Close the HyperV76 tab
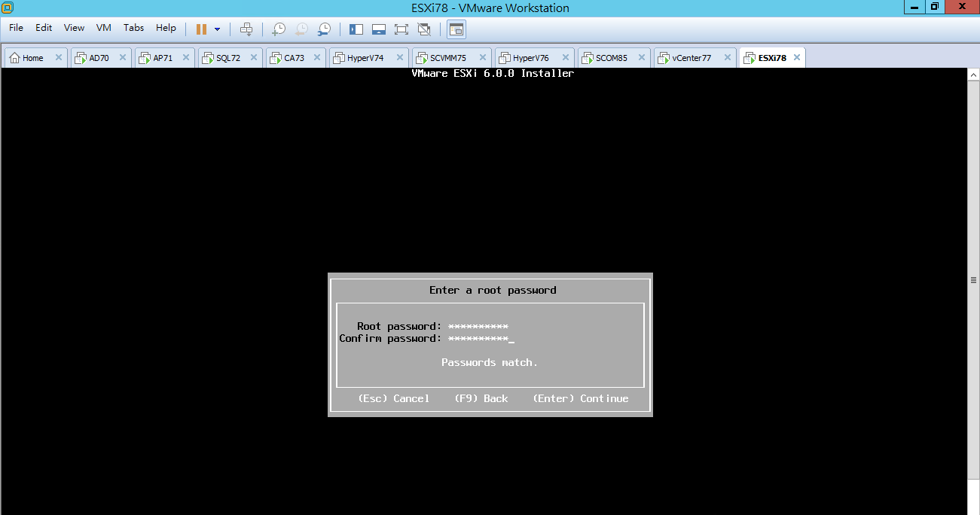 tap(565, 57)
